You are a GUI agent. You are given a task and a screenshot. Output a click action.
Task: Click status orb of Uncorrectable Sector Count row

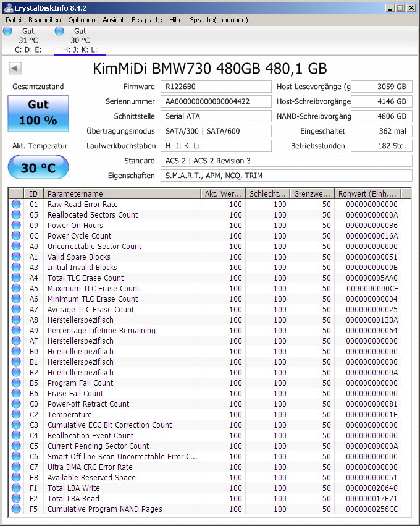pos(16,246)
